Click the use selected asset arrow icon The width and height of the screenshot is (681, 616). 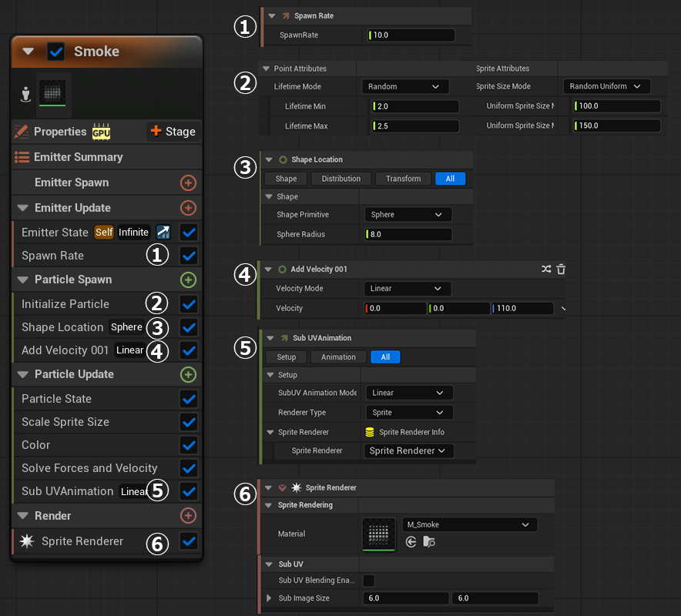click(411, 542)
